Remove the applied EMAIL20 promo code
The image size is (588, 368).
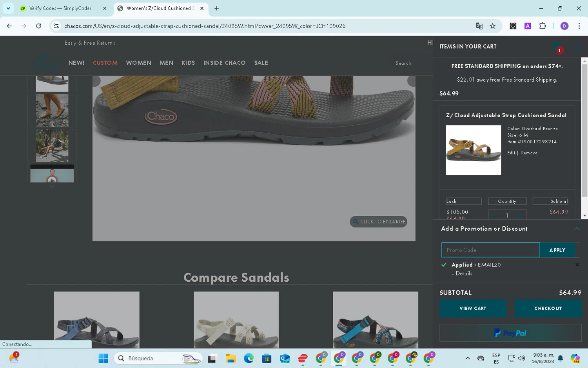[577, 265]
